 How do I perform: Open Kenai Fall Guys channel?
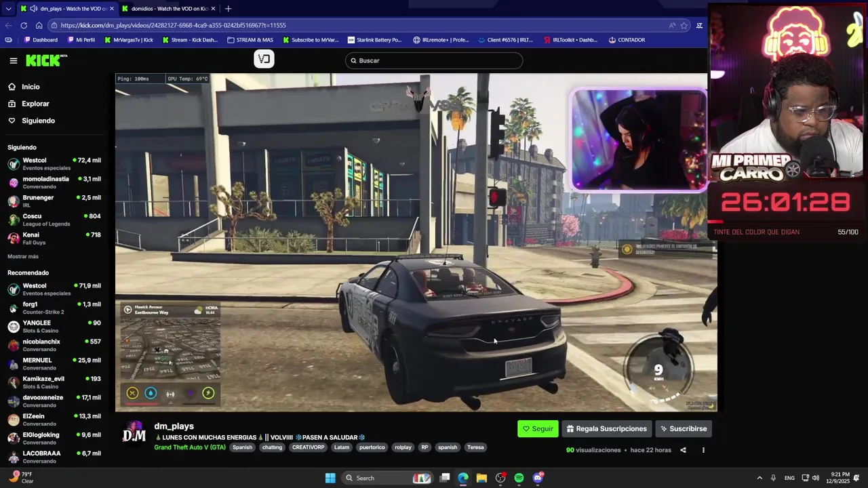[x=54, y=238]
